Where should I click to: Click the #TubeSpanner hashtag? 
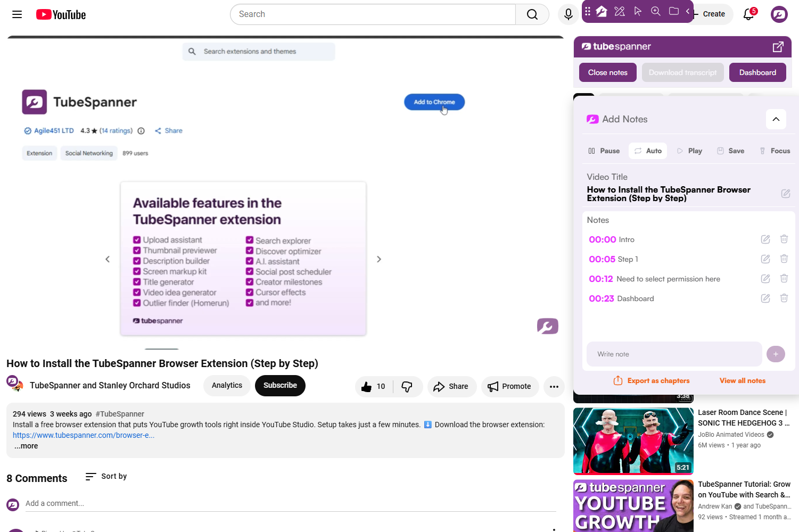click(120, 414)
